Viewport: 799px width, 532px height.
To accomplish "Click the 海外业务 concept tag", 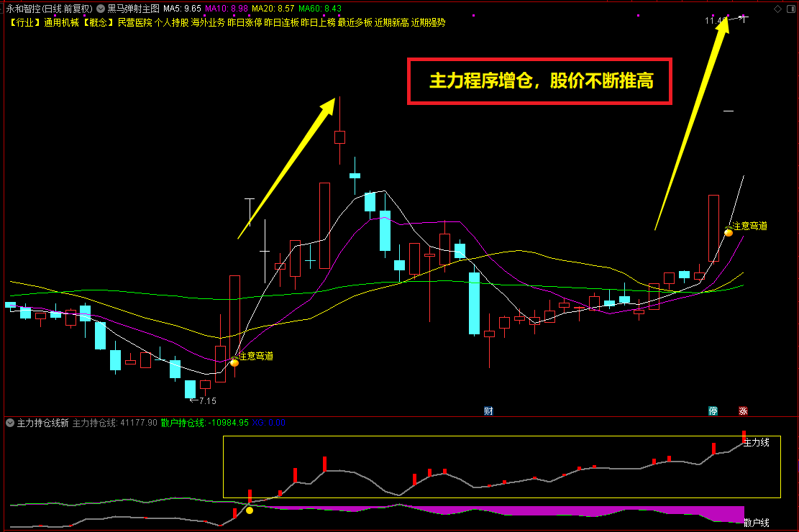I will pyautogui.click(x=208, y=22).
